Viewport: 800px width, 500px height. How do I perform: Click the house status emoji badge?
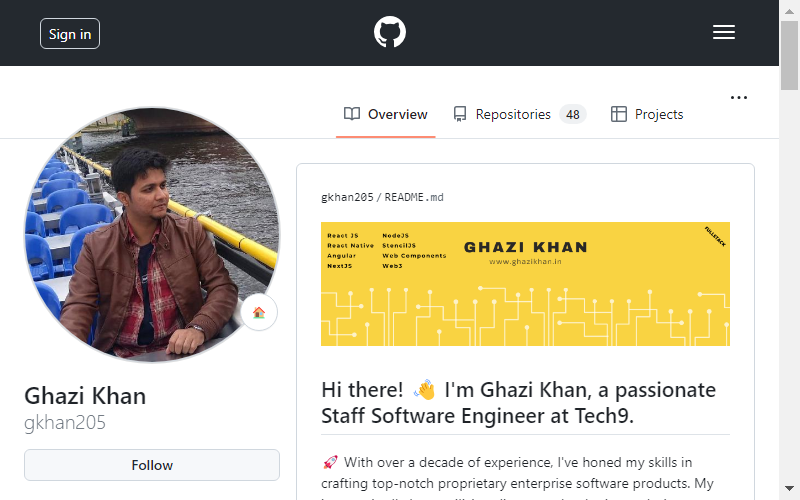[259, 312]
